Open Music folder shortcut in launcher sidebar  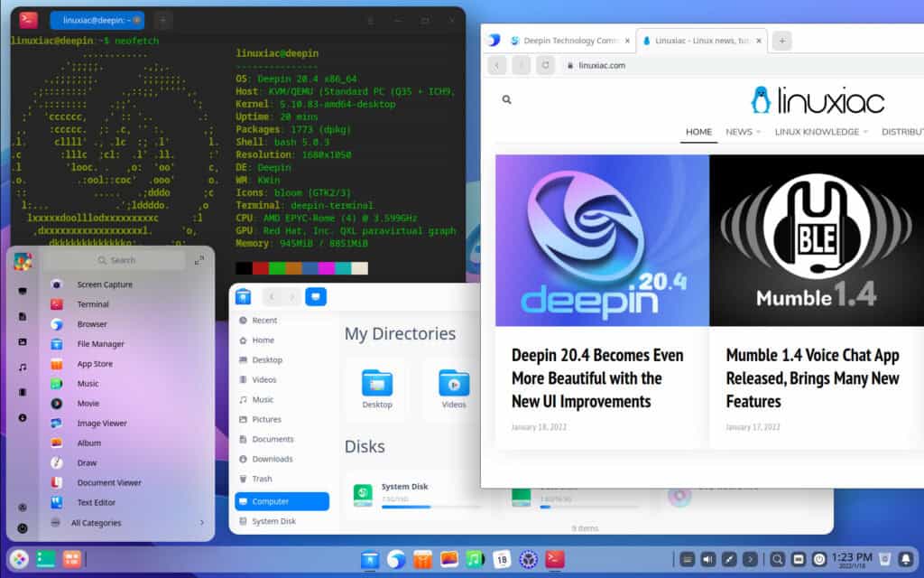(x=23, y=367)
